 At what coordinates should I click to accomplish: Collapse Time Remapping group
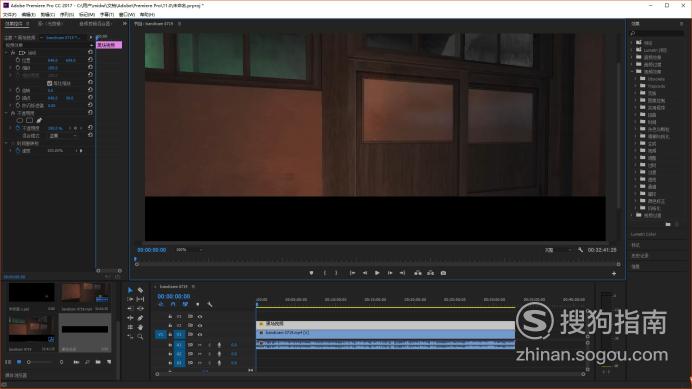click(7, 143)
